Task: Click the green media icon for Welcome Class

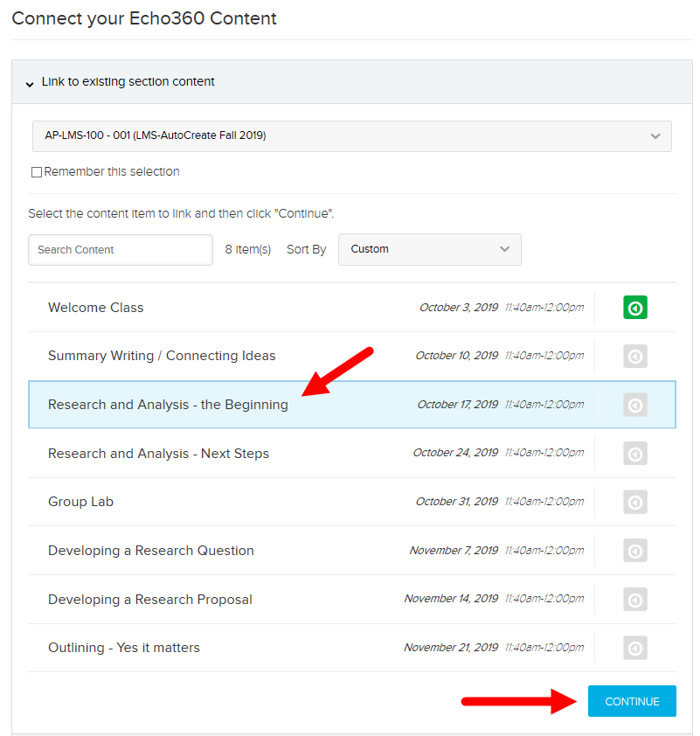Action: (x=634, y=308)
